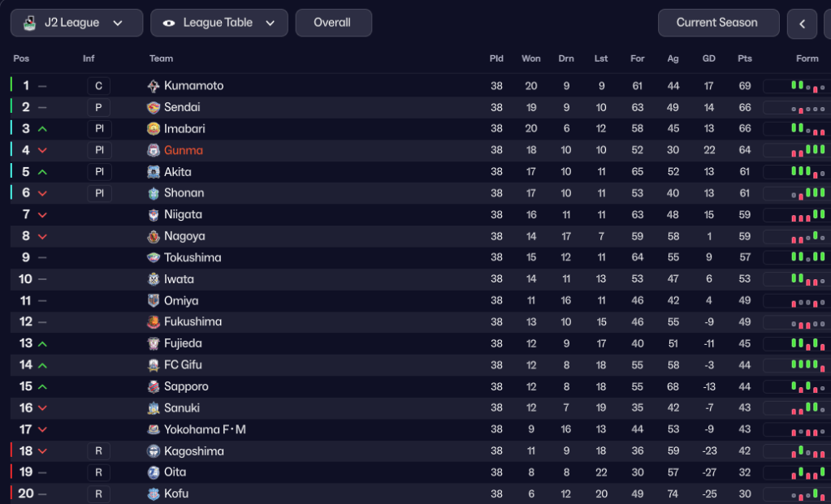Click Kumamoto's recent form indicator bars
The width and height of the screenshot is (831, 504).
pos(798,86)
